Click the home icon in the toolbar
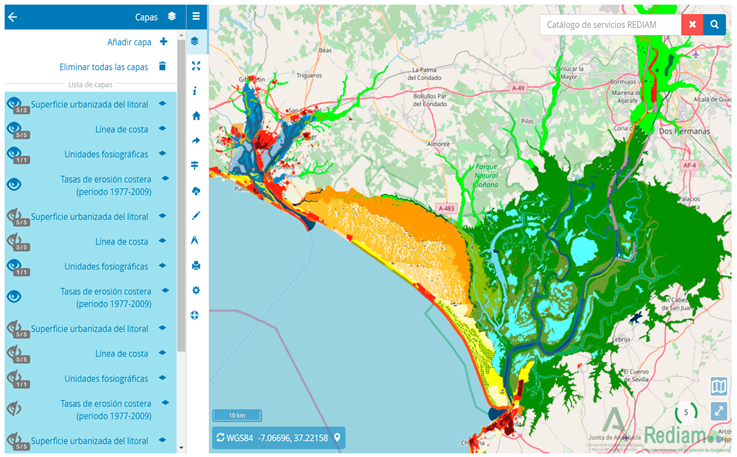 (196, 116)
